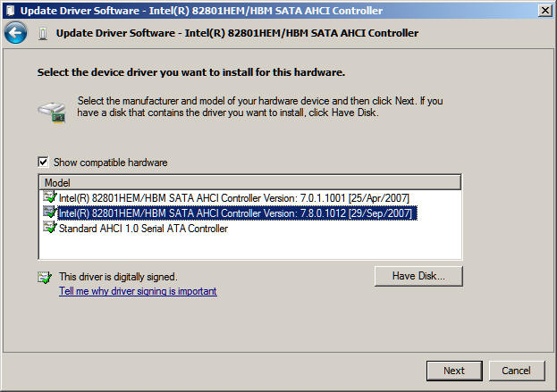
Task: Click the digitally signed certificate icon
Action: tap(45, 278)
